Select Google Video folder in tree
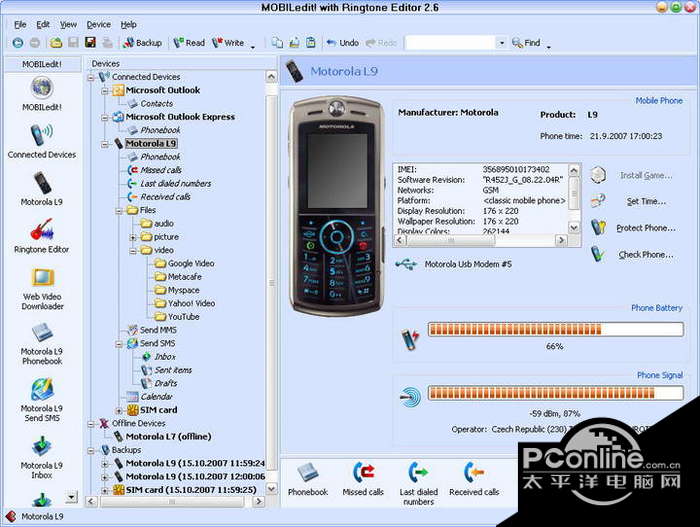 click(x=191, y=264)
